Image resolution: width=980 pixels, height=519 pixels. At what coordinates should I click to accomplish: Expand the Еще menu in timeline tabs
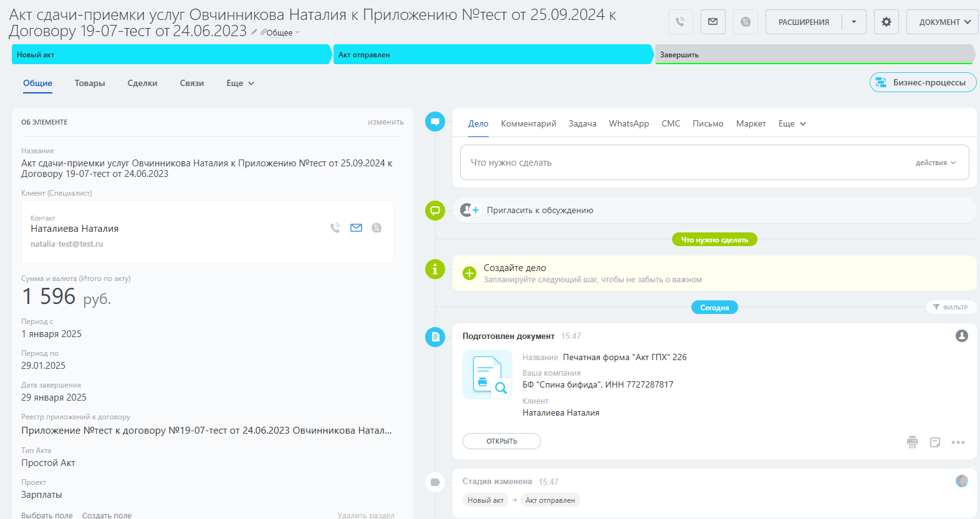pyautogui.click(x=792, y=124)
